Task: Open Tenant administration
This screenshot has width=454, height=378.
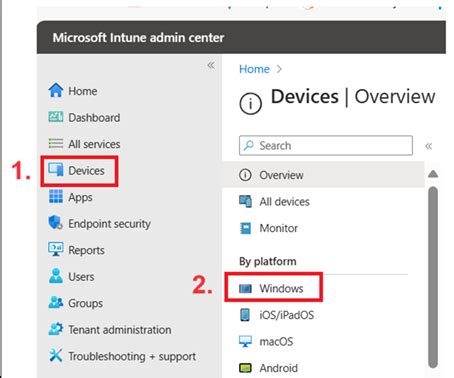Action: pyautogui.click(x=120, y=330)
